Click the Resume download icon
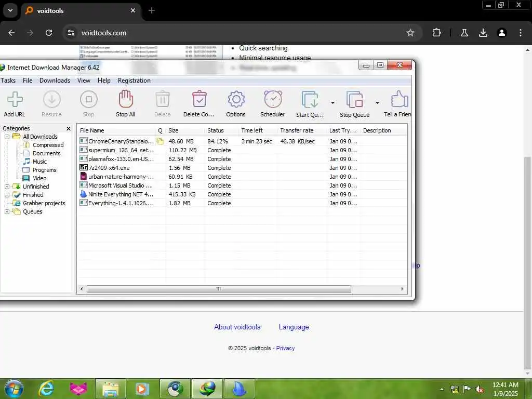 51,99
